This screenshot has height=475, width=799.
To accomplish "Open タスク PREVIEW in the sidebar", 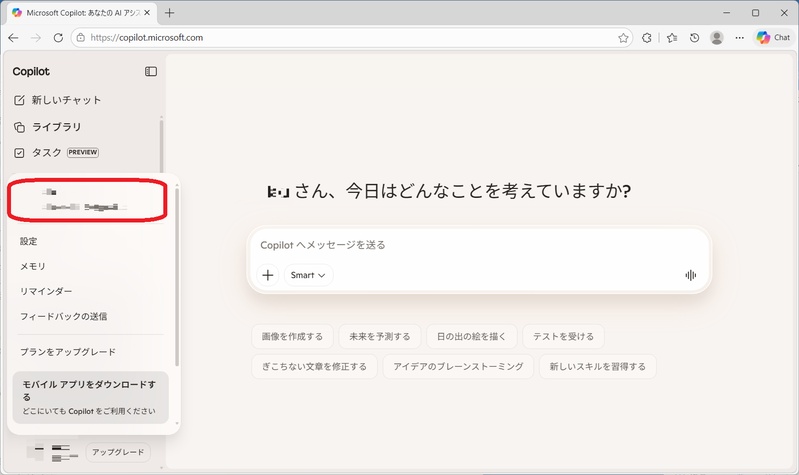I will (x=56, y=152).
